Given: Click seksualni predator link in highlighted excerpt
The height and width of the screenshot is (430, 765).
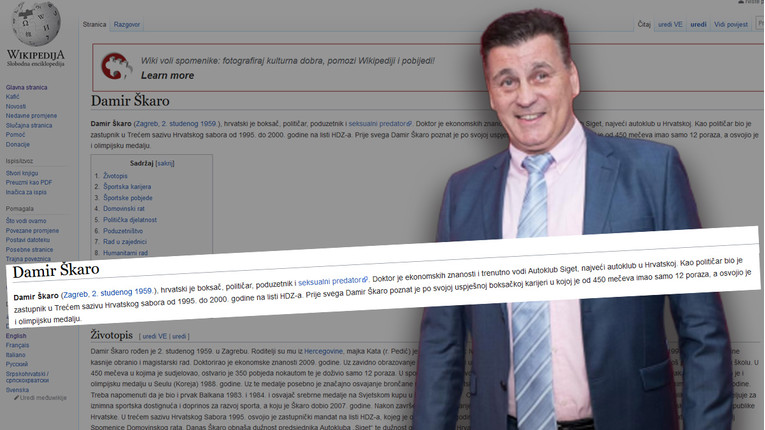Looking at the screenshot, I should click(x=333, y=282).
